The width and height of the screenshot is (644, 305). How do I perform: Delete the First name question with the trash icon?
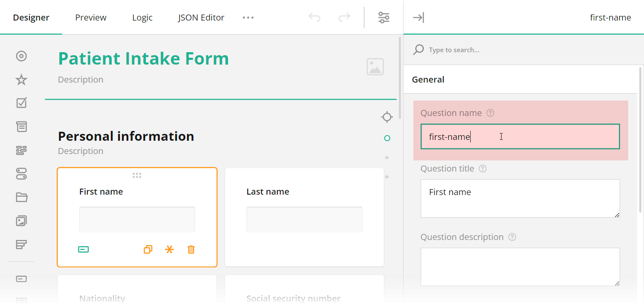(191, 249)
